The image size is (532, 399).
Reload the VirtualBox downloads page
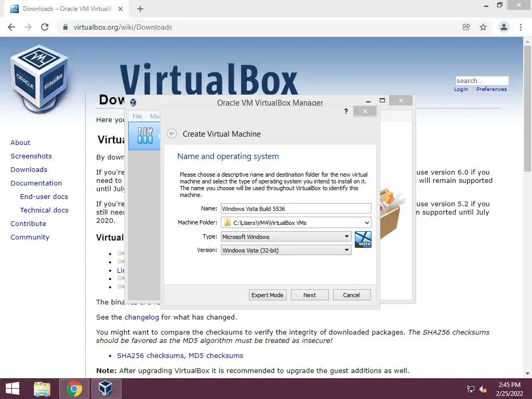coord(45,27)
